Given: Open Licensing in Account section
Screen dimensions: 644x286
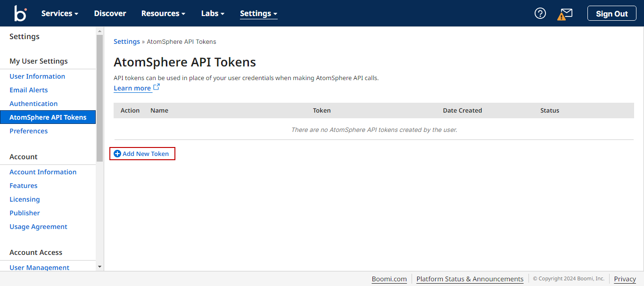Looking at the screenshot, I should coord(25,199).
